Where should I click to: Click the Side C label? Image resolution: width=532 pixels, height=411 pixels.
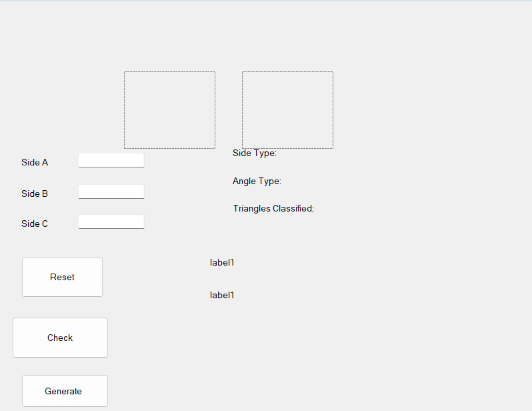tap(35, 224)
